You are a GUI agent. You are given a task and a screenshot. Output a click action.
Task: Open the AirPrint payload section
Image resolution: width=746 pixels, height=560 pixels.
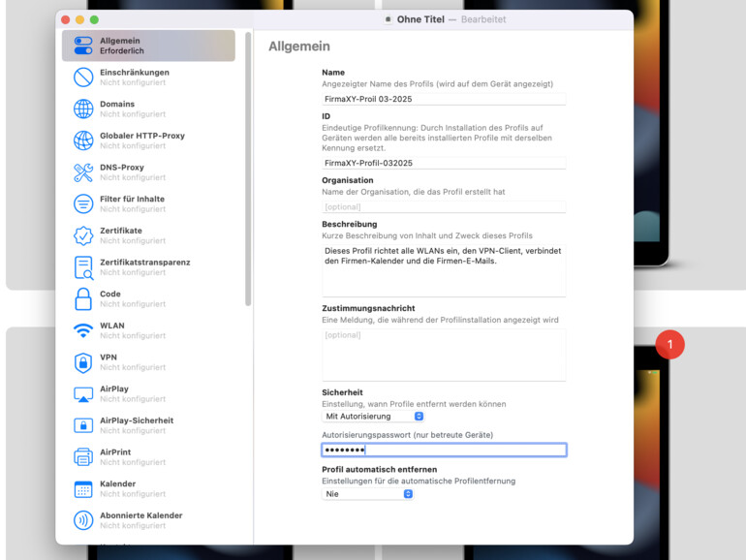(148, 457)
